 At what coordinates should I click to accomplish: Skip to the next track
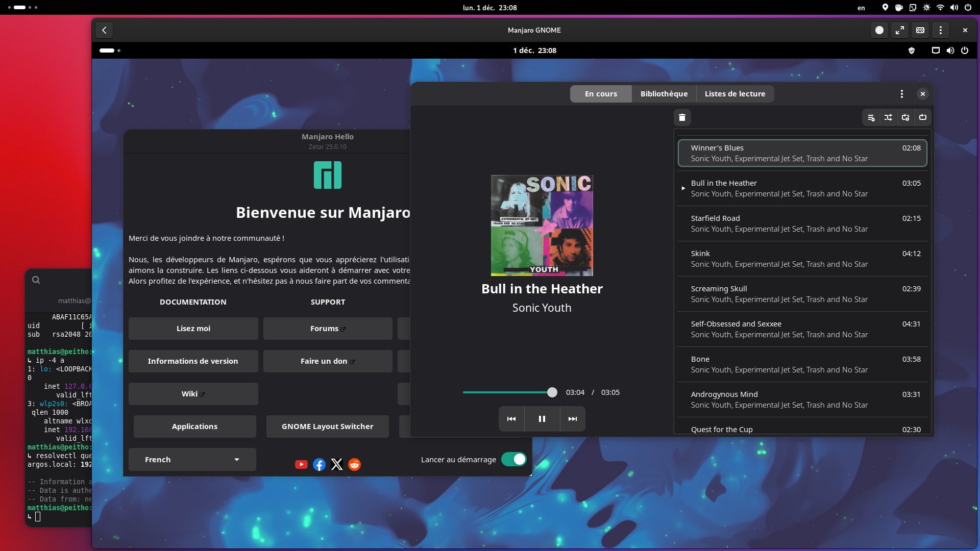(x=572, y=419)
